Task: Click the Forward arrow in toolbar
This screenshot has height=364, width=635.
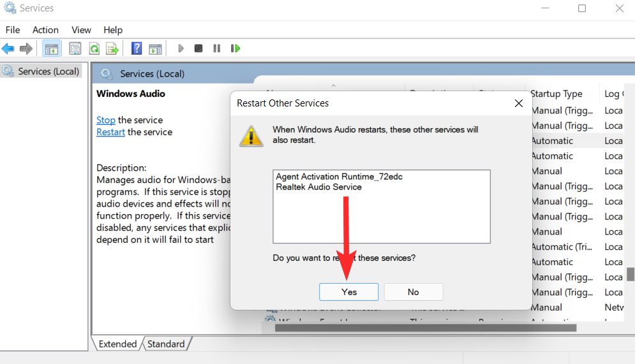Action: point(26,49)
